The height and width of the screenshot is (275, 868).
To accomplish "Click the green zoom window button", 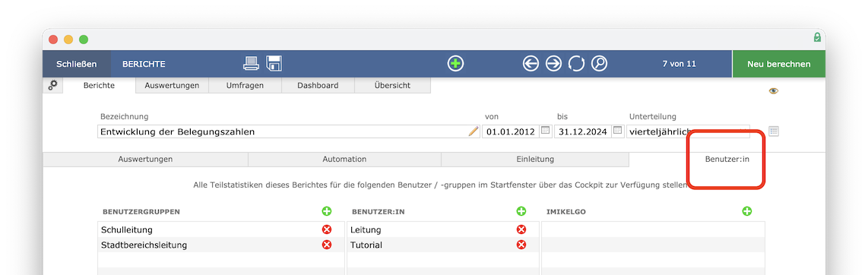I will tap(84, 40).
